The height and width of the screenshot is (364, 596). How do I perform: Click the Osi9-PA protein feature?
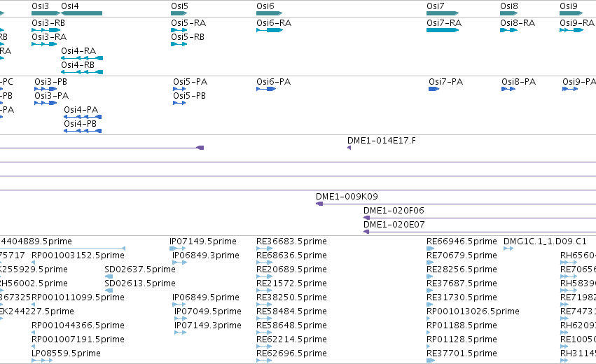point(570,89)
